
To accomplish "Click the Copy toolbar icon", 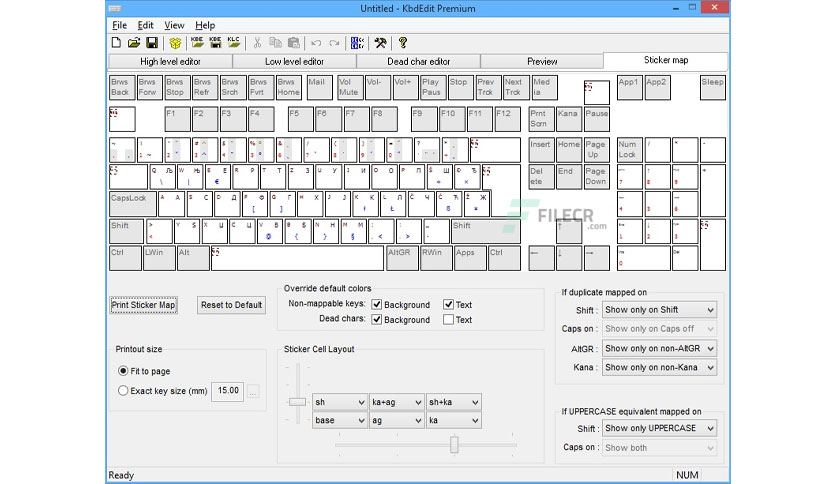I will tap(275, 43).
